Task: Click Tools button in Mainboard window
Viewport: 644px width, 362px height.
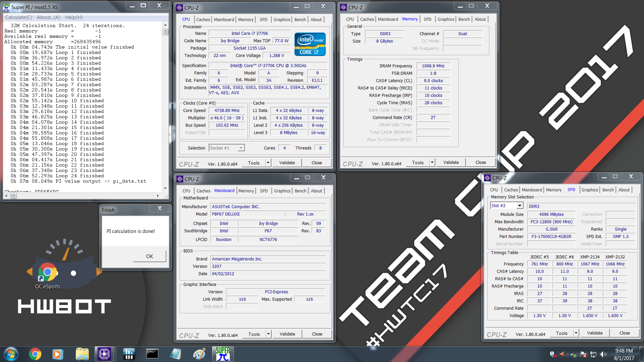Action: (x=254, y=334)
